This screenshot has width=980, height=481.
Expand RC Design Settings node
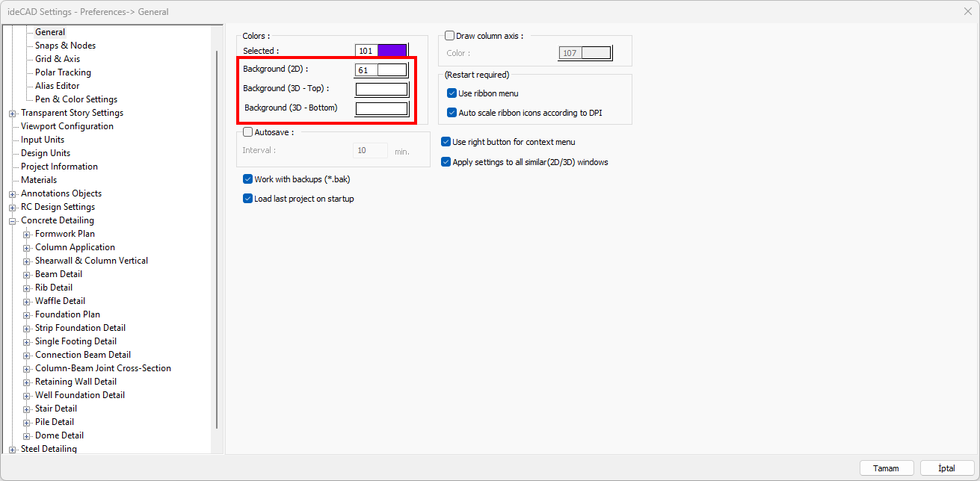click(x=12, y=208)
